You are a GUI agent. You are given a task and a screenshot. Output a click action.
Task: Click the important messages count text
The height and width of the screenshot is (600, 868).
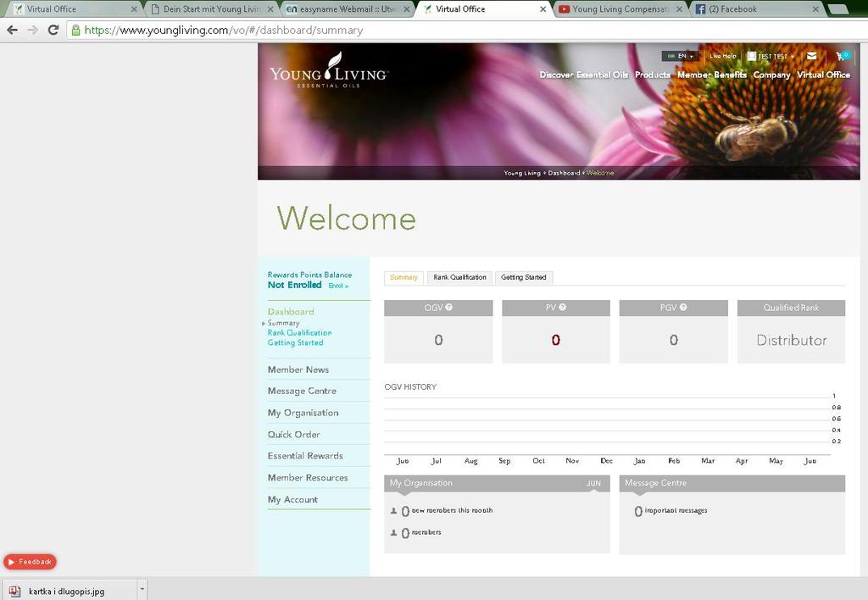click(x=670, y=511)
